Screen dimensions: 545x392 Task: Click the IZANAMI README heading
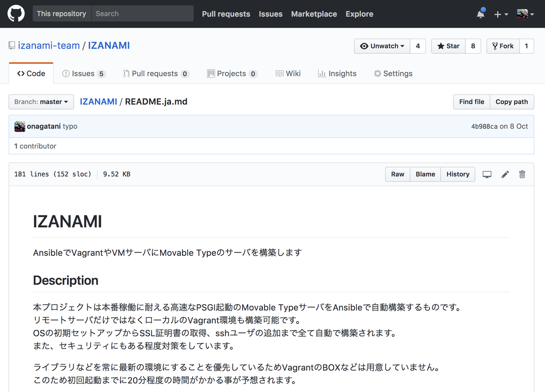coord(68,222)
